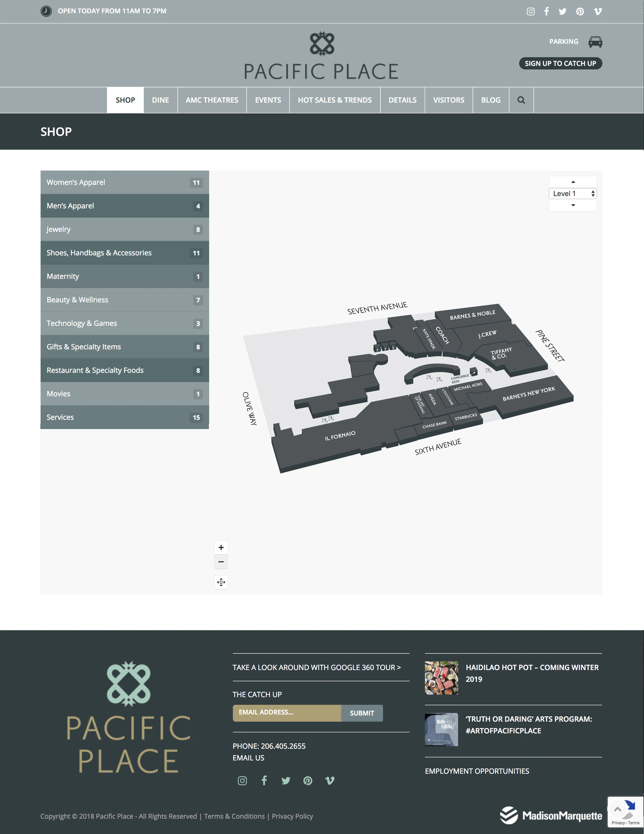This screenshot has height=834, width=644.
Task: Go up one level with up arrow
Action: pyautogui.click(x=573, y=182)
